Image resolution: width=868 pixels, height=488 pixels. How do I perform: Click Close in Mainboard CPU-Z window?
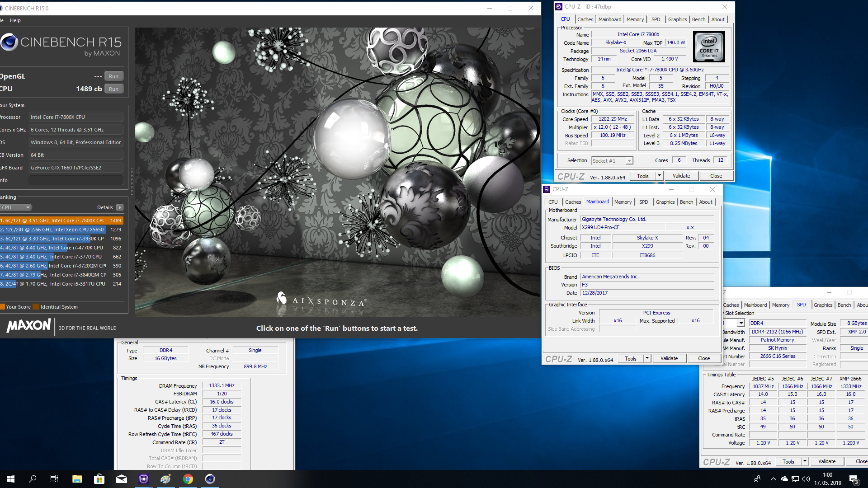(704, 358)
